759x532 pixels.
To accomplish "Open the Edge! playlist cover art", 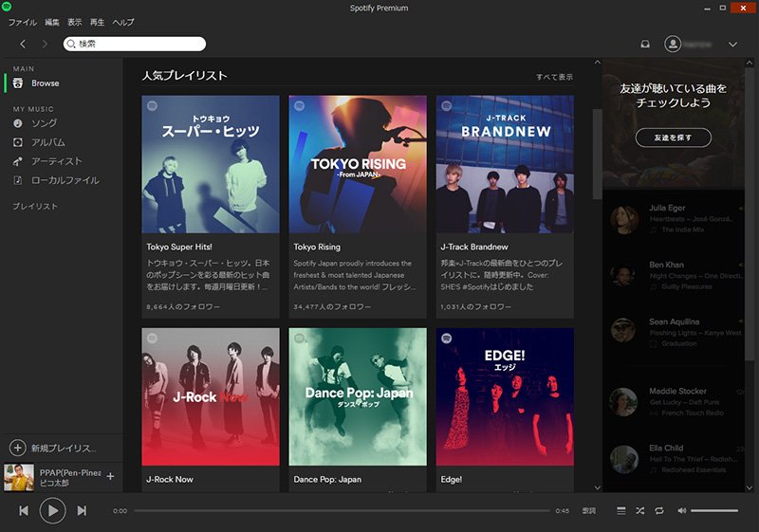I will [505, 397].
